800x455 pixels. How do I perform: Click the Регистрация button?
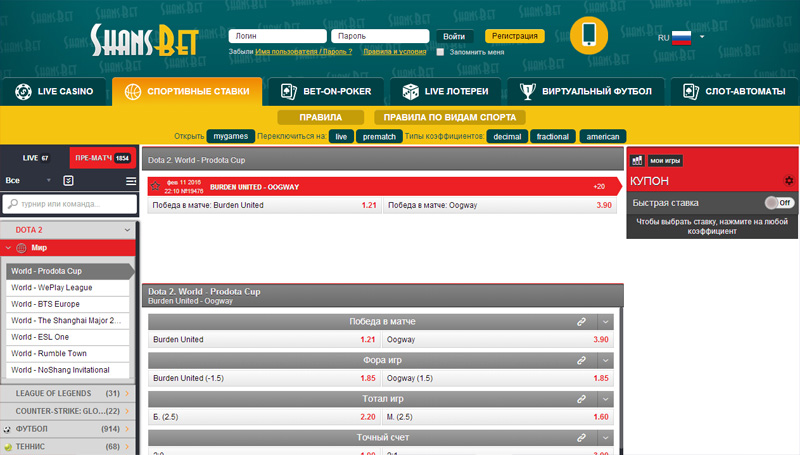[515, 36]
